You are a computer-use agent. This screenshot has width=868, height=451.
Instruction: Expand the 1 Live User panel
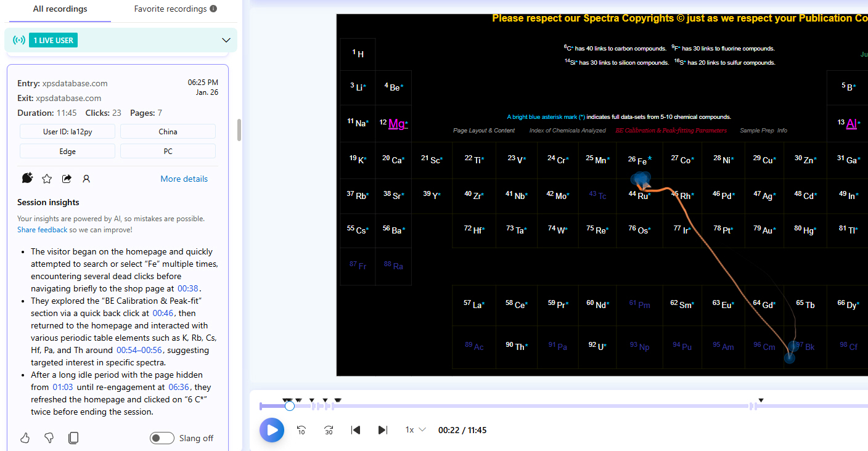click(226, 41)
